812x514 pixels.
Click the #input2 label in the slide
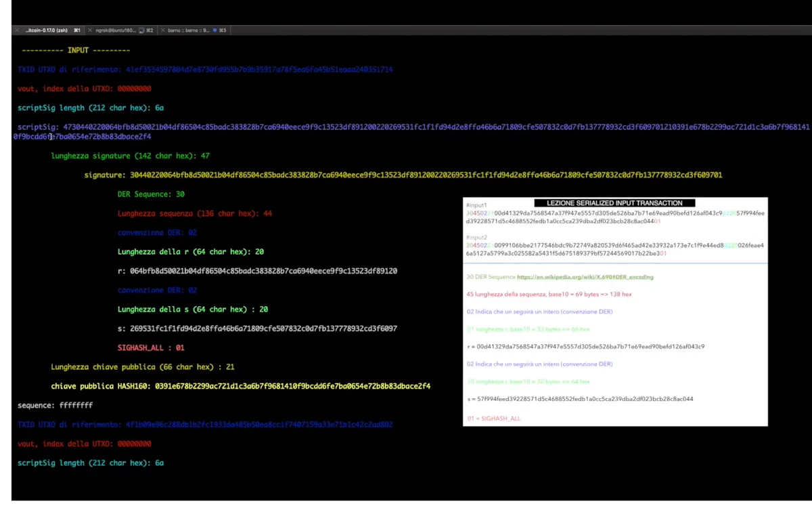point(476,238)
